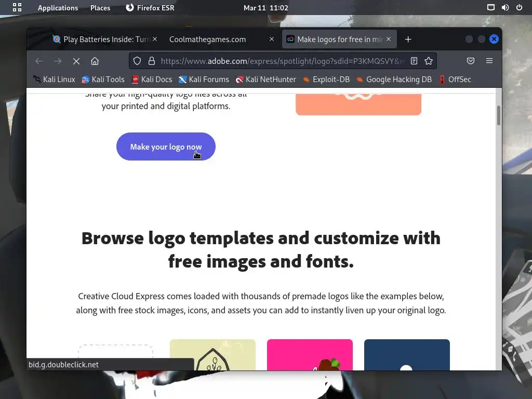This screenshot has width=532, height=399.
Task: Stop page loading with X button
Action: coord(76,61)
